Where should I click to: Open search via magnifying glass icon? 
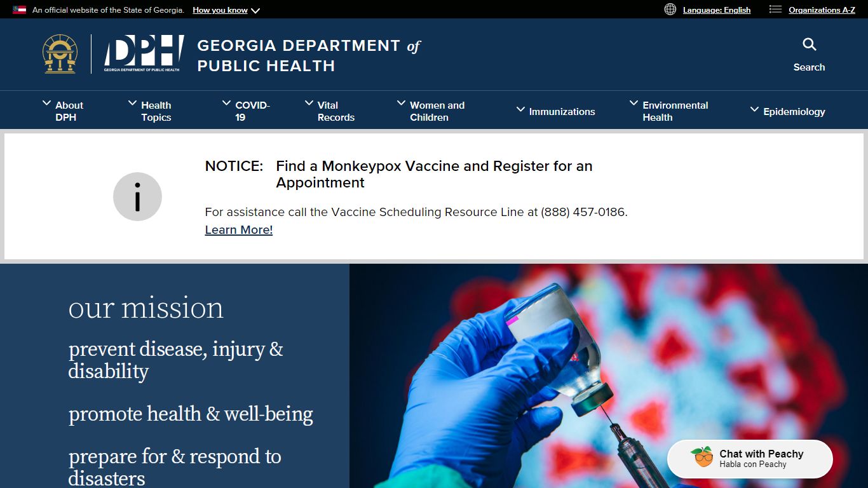click(809, 44)
